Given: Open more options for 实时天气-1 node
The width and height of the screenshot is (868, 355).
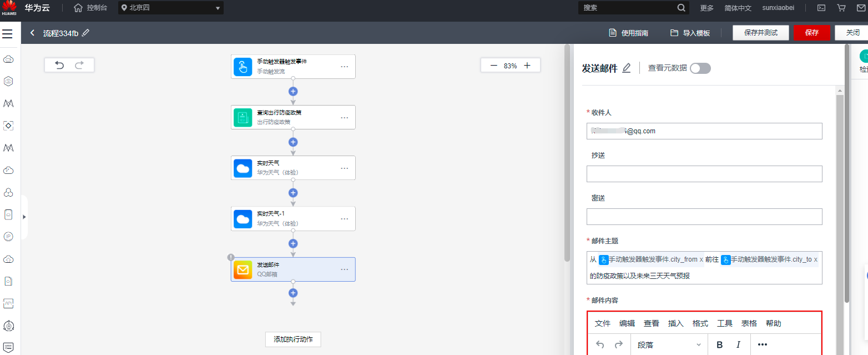Looking at the screenshot, I should click(345, 219).
